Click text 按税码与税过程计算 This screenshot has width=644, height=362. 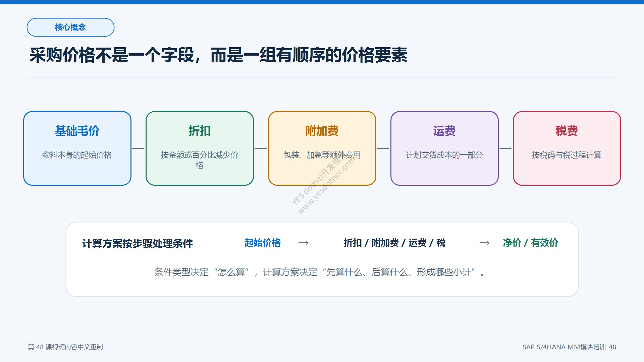click(x=567, y=155)
